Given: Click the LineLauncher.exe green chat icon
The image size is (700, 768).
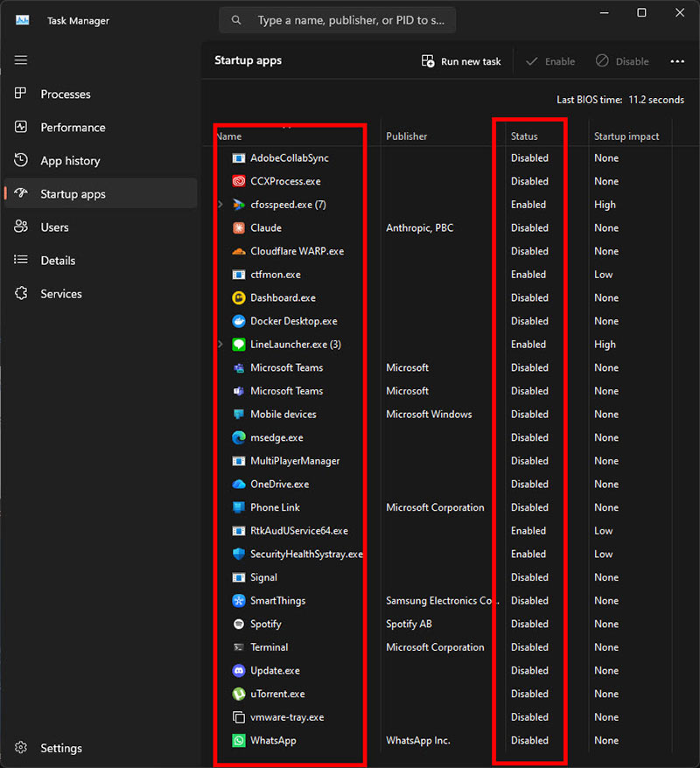Looking at the screenshot, I should [x=239, y=345].
